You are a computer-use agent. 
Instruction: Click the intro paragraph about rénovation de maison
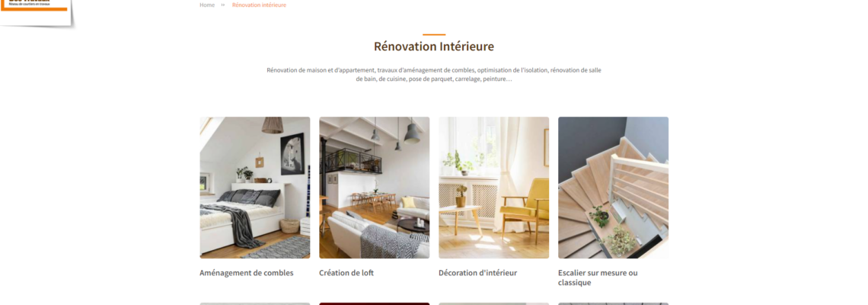(434, 74)
